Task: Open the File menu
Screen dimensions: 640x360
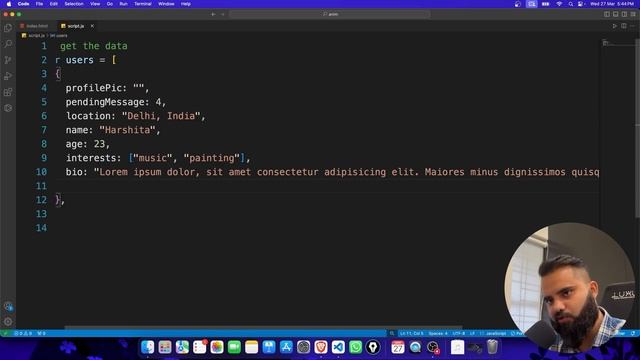Action: tap(39, 4)
